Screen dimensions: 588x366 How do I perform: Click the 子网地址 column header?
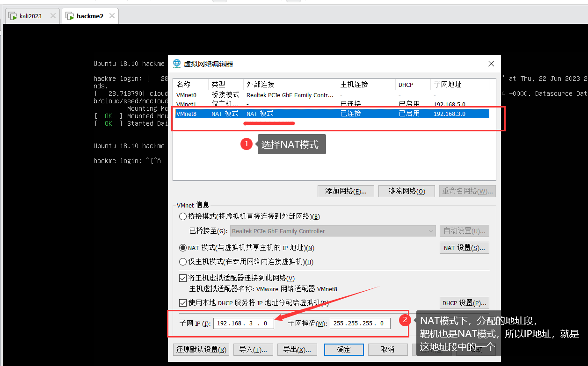460,85
